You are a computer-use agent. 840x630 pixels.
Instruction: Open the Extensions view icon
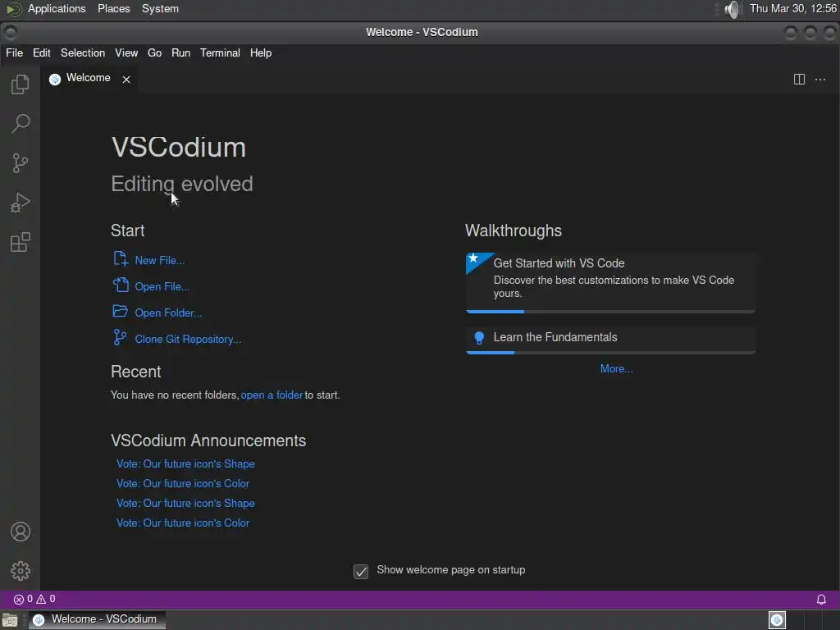point(21,242)
